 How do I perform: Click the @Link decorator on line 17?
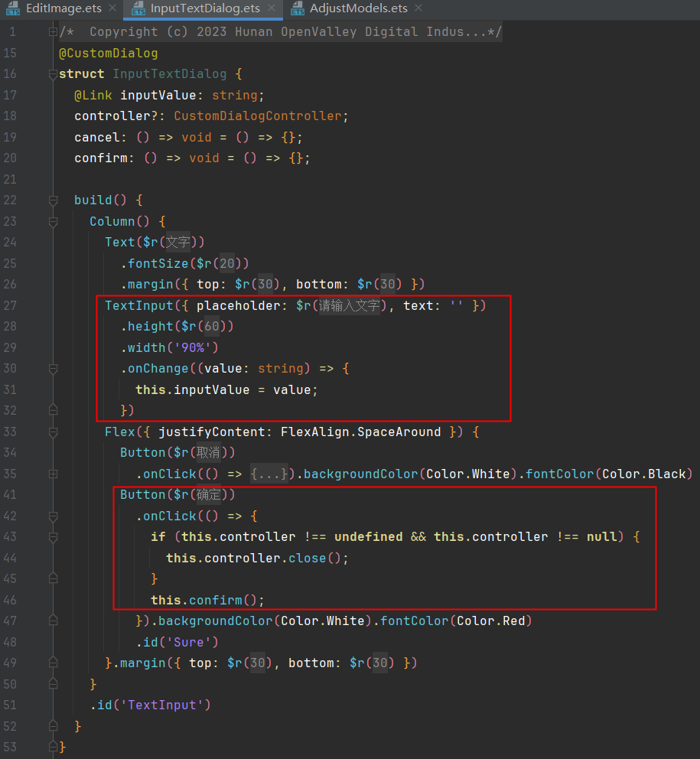(x=93, y=96)
